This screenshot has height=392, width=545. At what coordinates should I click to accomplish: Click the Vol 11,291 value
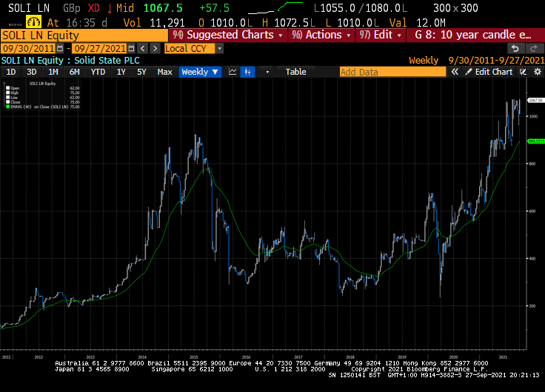pos(154,23)
